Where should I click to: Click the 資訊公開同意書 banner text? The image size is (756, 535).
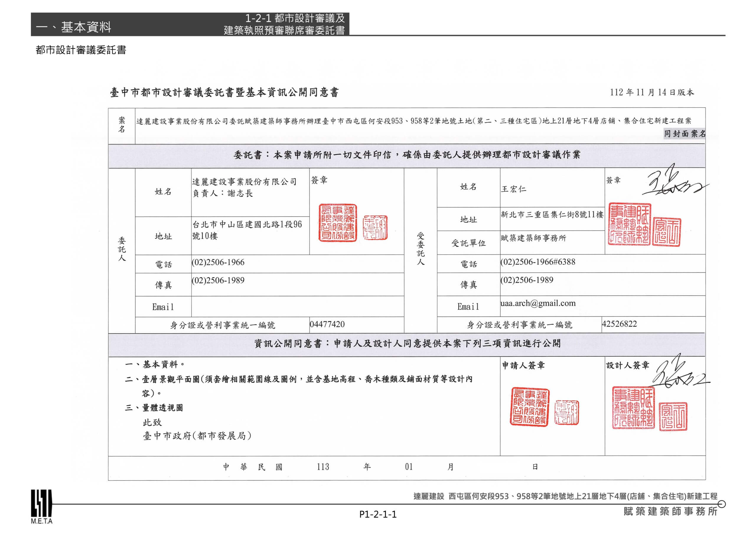click(x=407, y=344)
